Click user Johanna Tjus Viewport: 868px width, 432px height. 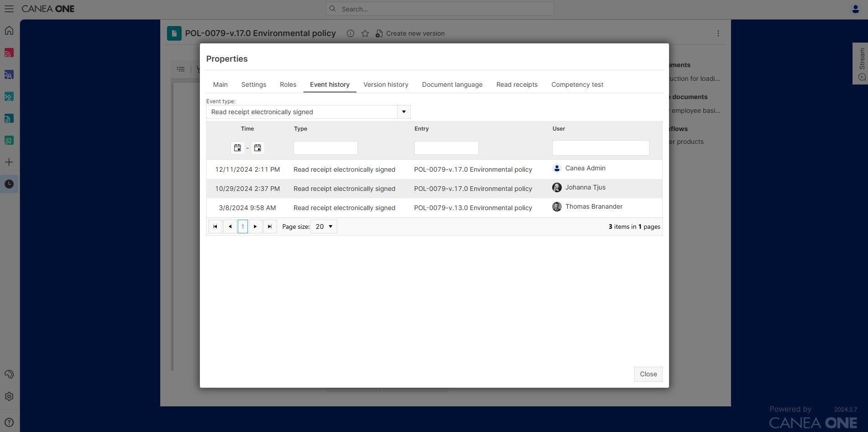[585, 187]
